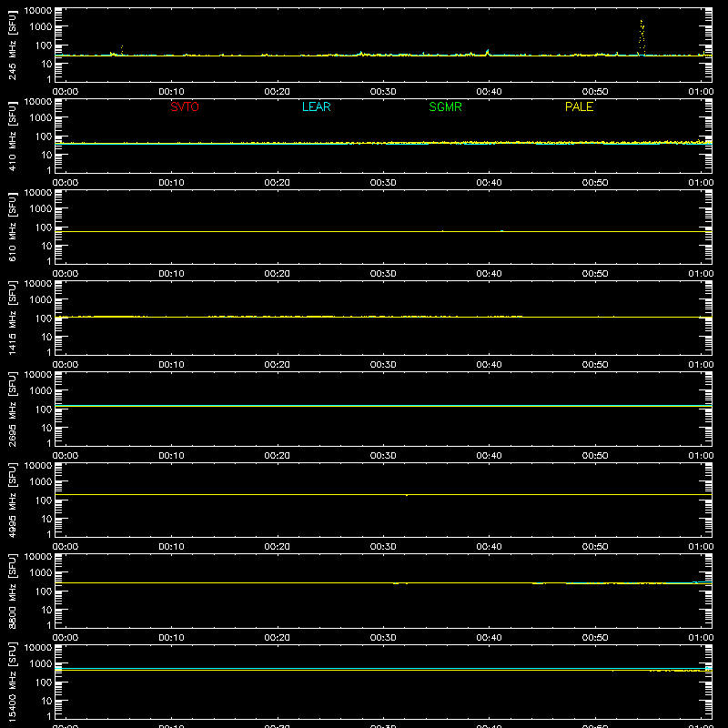
Task: Click the 00:40 time label below the 410 MHz plot
Action: tap(489, 183)
